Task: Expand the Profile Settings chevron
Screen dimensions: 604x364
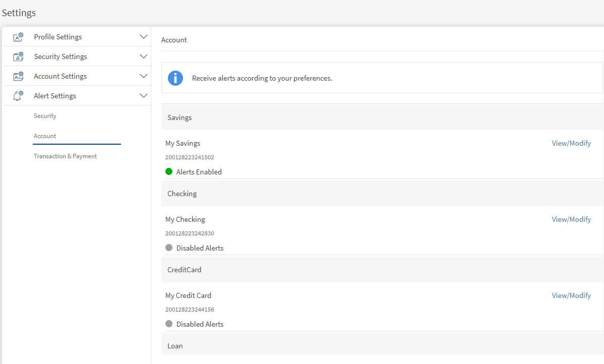Action: [x=143, y=37]
